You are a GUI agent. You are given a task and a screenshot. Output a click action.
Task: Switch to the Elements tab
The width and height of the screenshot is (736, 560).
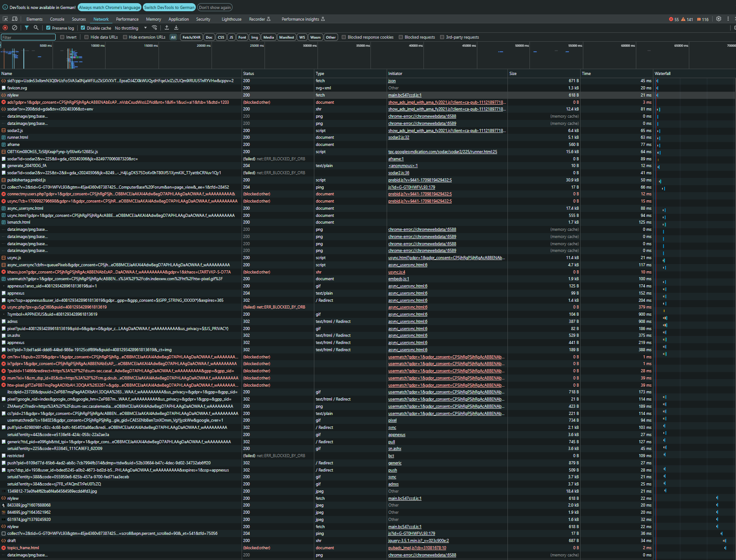[x=35, y=19]
